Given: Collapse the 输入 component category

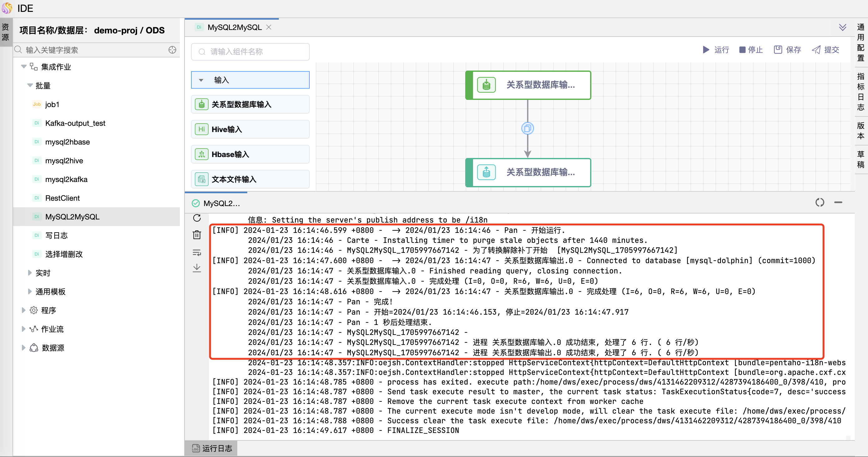Looking at the screenshot, I should click(201, 80).
